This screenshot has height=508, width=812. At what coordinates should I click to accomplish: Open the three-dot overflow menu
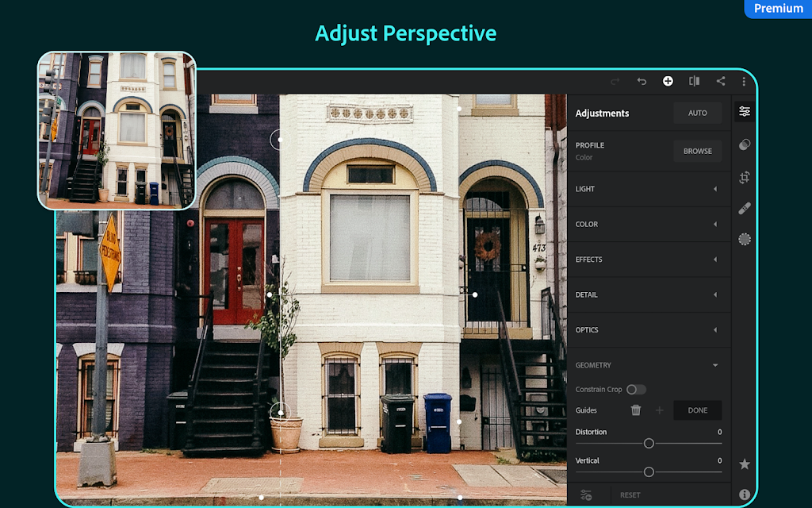click(x=744, y=82)
